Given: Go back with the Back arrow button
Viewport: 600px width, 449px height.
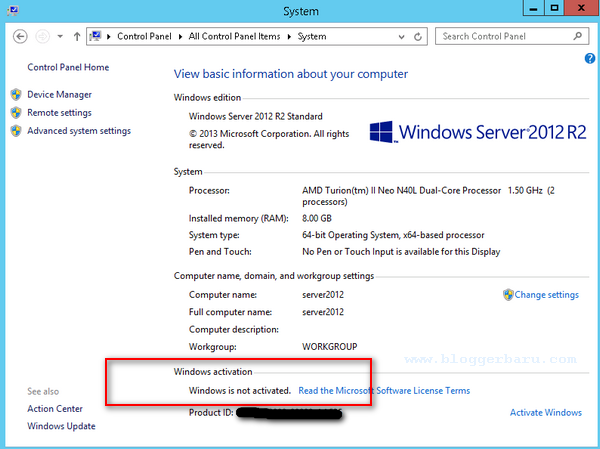Looking at the screenshot, I should [20, 37].
